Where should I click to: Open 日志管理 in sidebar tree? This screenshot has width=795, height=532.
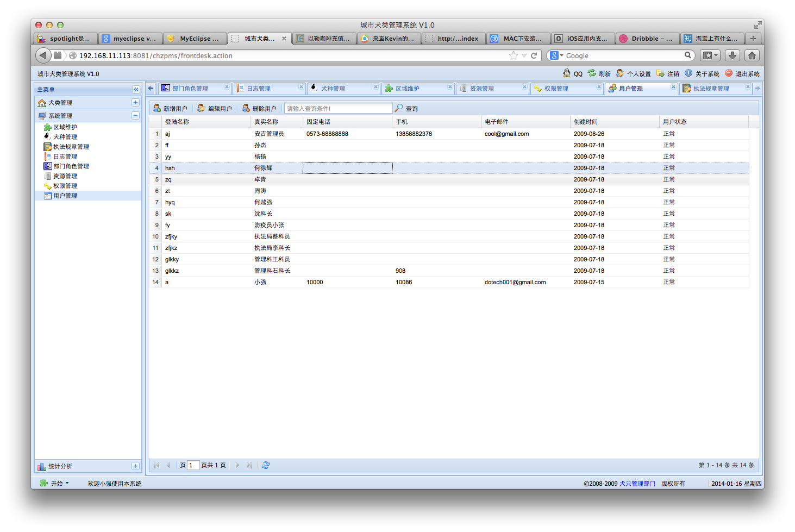(x=65, y=157)
